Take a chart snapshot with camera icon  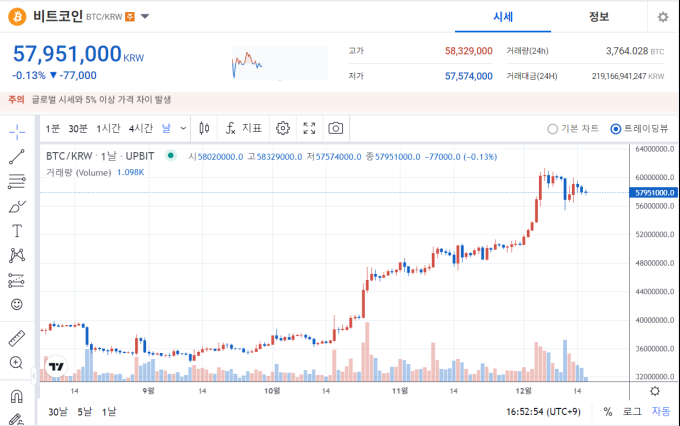pyautogui.click(x=336, y=128)
